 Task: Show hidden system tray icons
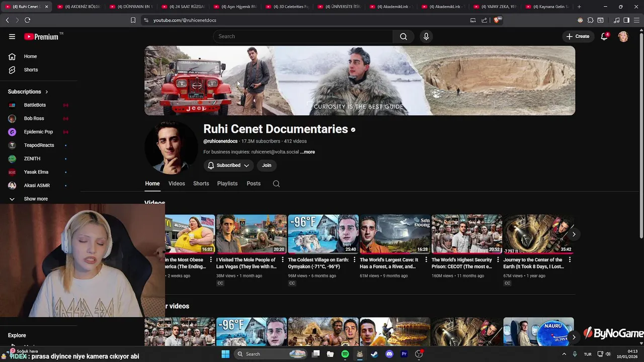[x=564, y=354]
